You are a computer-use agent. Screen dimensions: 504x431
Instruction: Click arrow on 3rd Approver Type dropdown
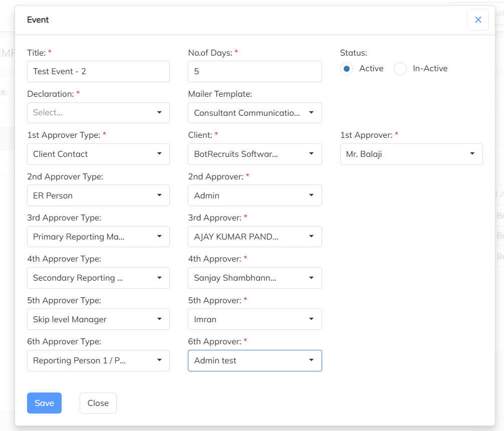click(x=159, y=237)
